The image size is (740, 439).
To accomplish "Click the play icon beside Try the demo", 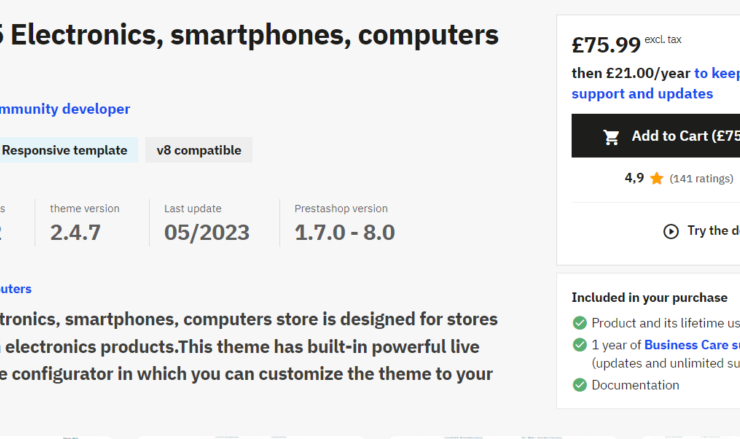I will coord(671,231).
